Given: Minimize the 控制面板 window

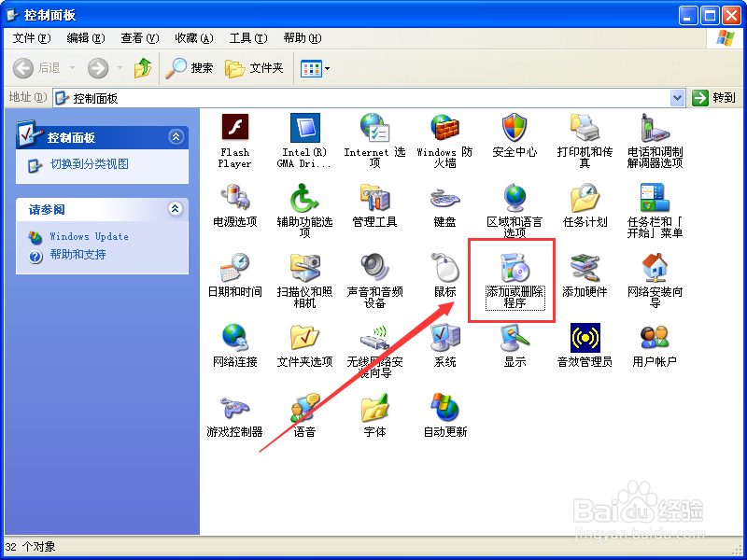Looking at the screenshot, I should 687,16.
